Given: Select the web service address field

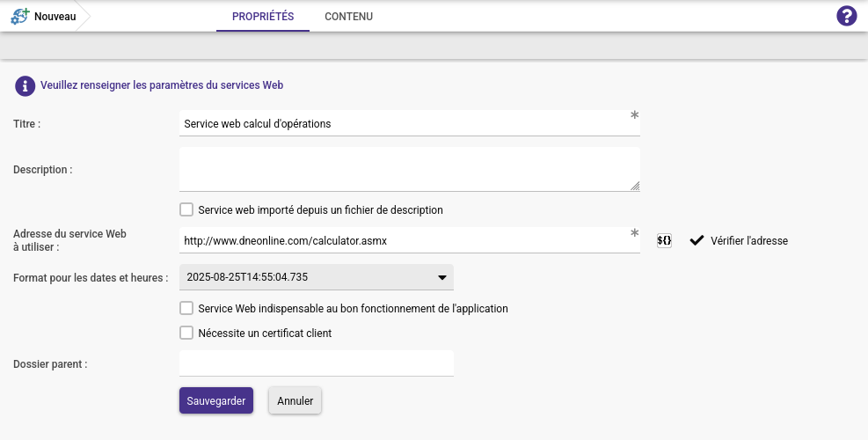Looking at the screenshot, I should coord(405,240).
